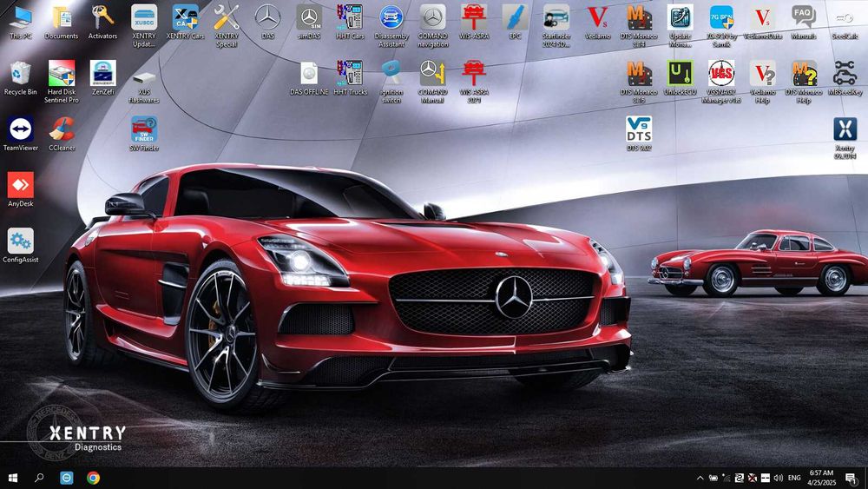Launch the Vediamo desktop icon
868x489 pixels.
tap(597, 23)
